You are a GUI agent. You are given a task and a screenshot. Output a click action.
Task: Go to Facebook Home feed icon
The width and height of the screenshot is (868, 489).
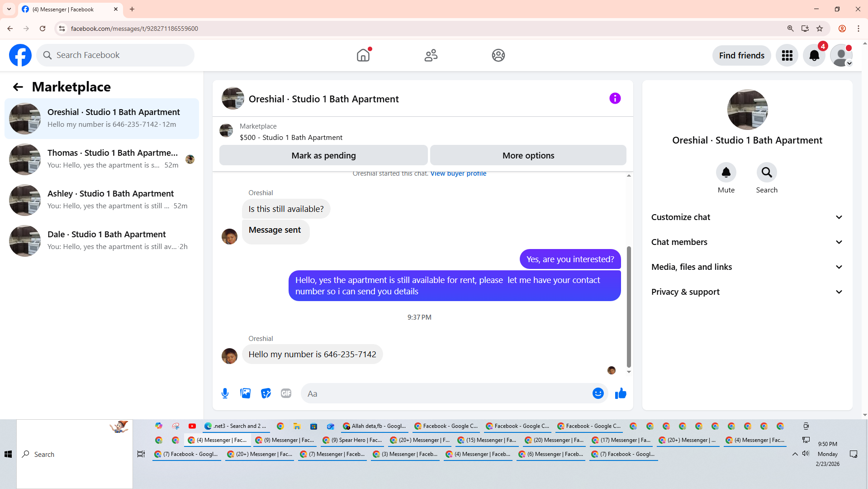point(363,55)
